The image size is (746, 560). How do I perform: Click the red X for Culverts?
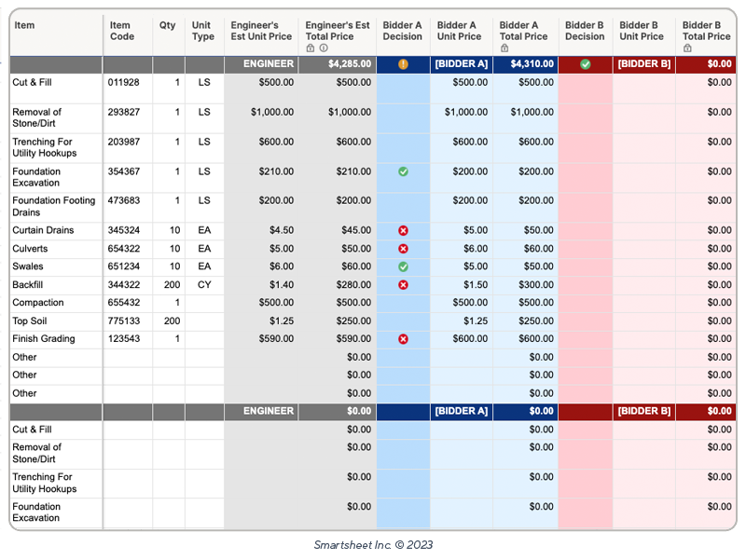pyautogui.click(x=403, y=249)
